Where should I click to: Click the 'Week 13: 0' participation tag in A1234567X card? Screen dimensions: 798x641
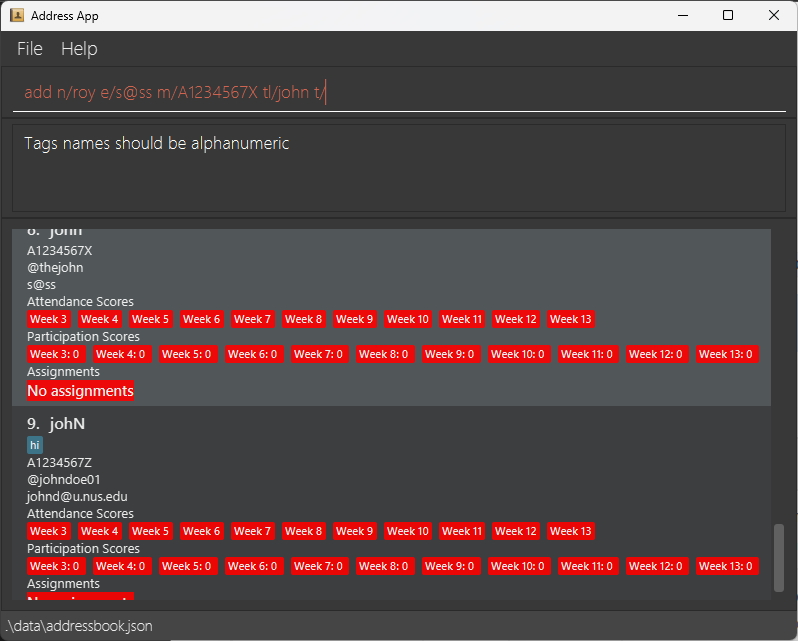click(x=726, y=354)
